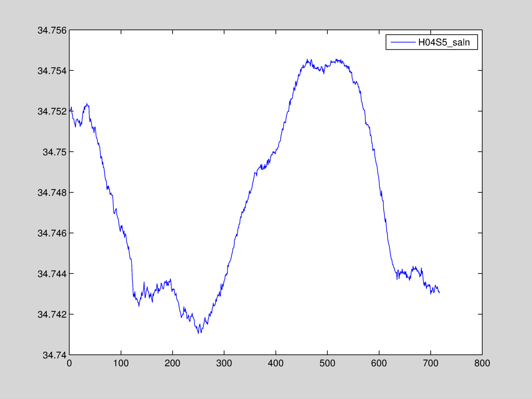Select the 200 x-axis tick label
The width and height of the screenshot is (532, 399).
[x=172, y=363]
